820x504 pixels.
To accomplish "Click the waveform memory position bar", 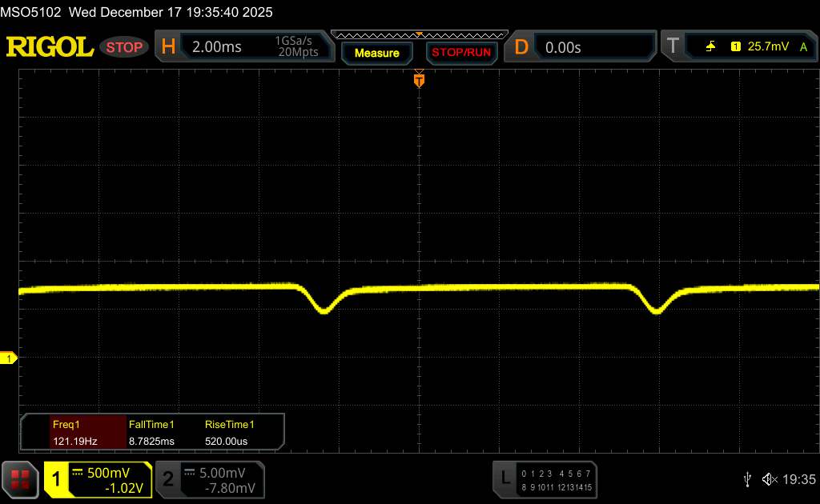I will 418,34.
